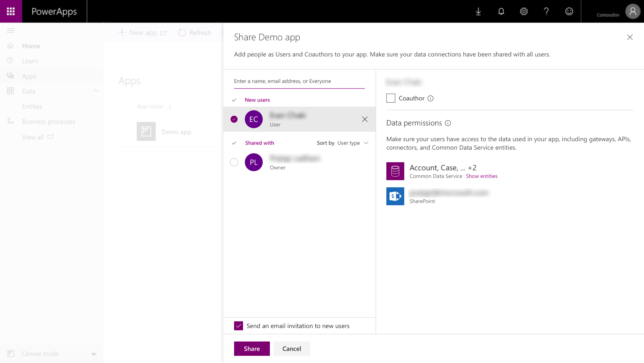The width and height of the screenshot is (644, 363).
Task: Click Show entities link for Common Data Service
Action: tap(482, 176)
